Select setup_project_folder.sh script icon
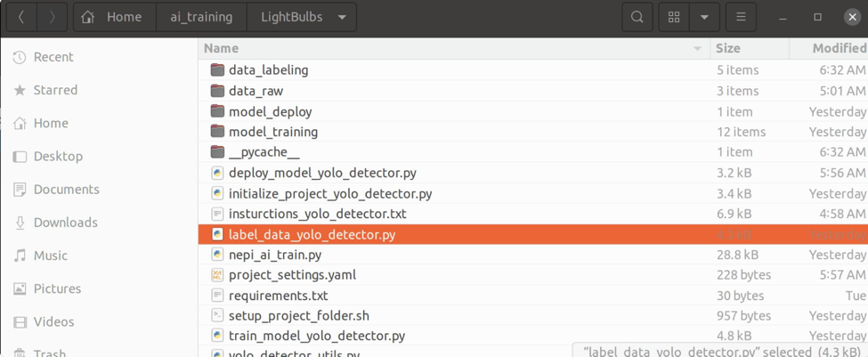 (x=217, y=316)
